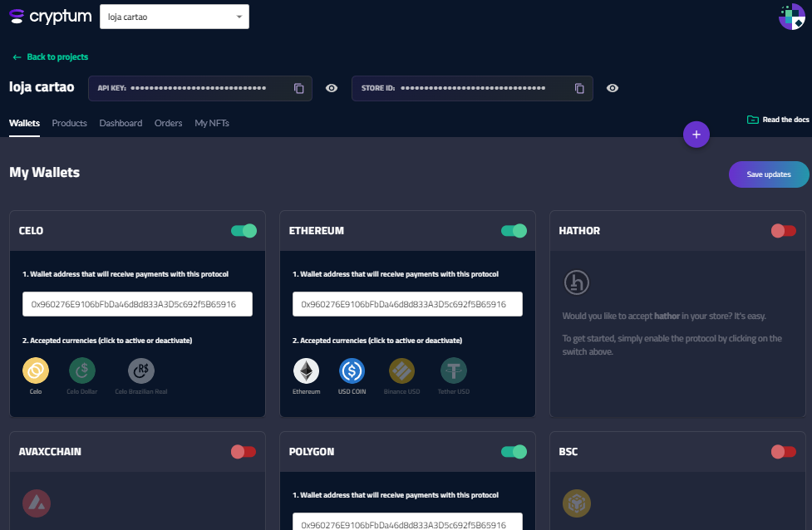This screenshot has height=530, width=812.
Task: Click the CELO wallet address field
Action: (x=137, y=304)
